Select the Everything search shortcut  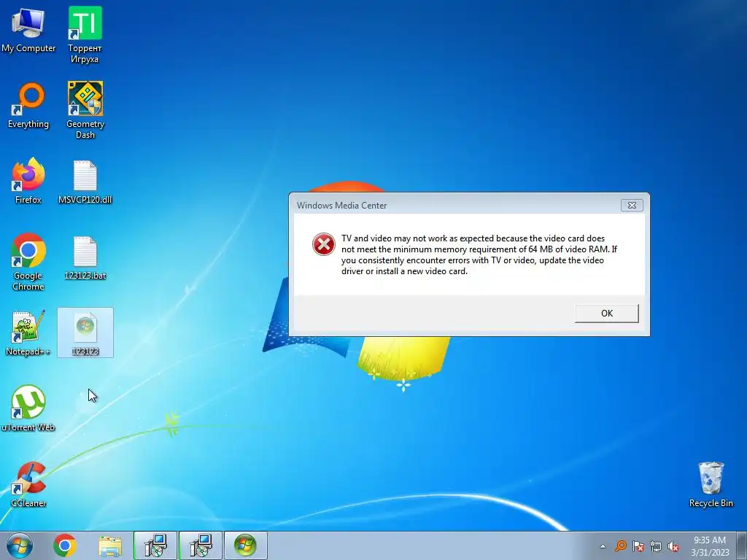coord(28,106)
